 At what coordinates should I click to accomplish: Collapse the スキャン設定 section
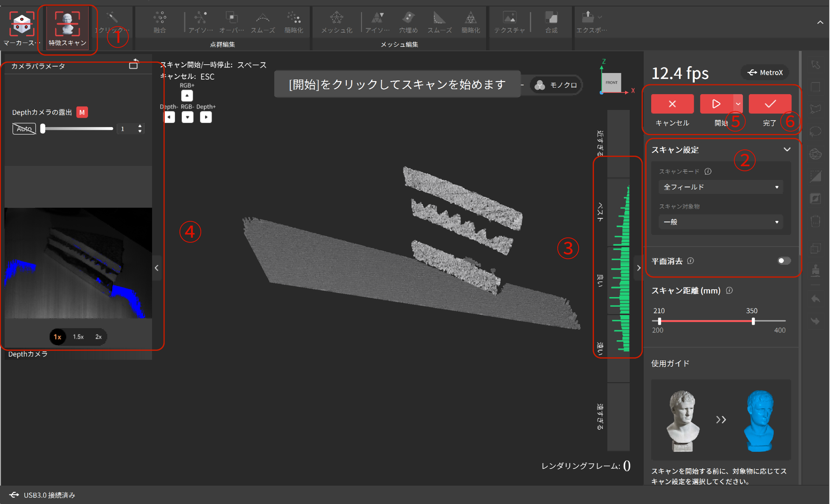coord(788,149)
